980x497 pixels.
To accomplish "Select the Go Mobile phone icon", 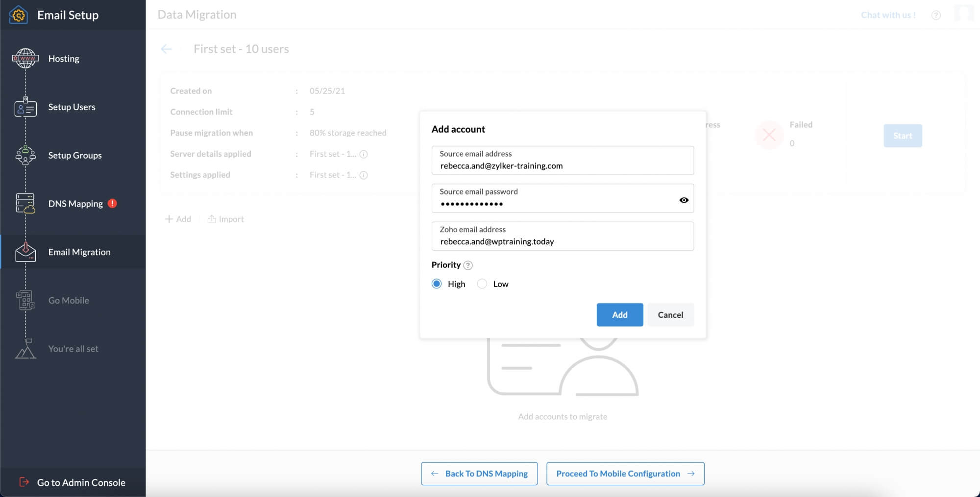I will pos(25,300).
